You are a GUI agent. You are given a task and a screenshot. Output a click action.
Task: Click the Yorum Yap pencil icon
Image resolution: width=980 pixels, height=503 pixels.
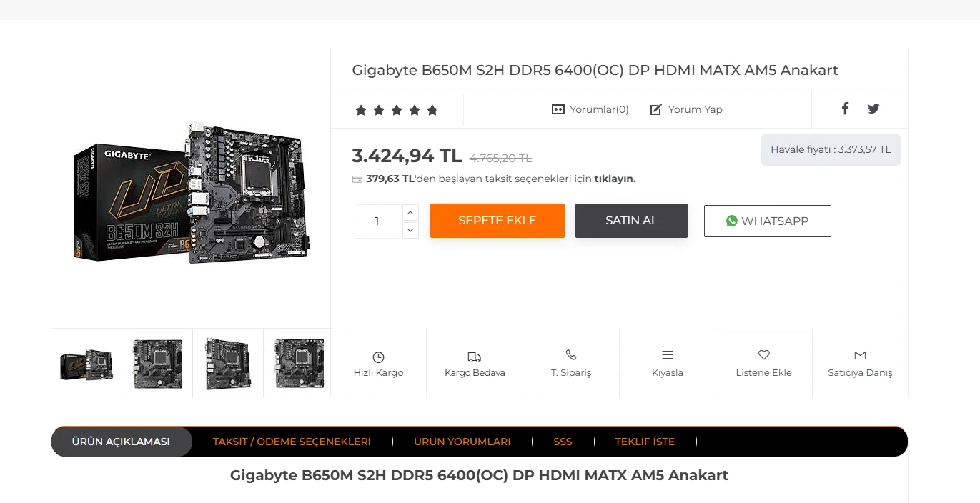656,109
